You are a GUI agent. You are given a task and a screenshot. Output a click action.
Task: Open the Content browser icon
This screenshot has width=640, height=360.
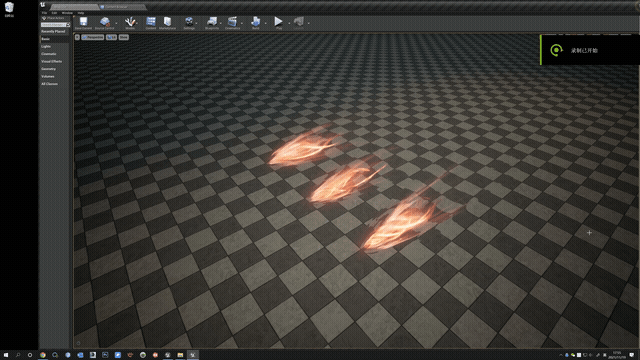click(151, 22)
